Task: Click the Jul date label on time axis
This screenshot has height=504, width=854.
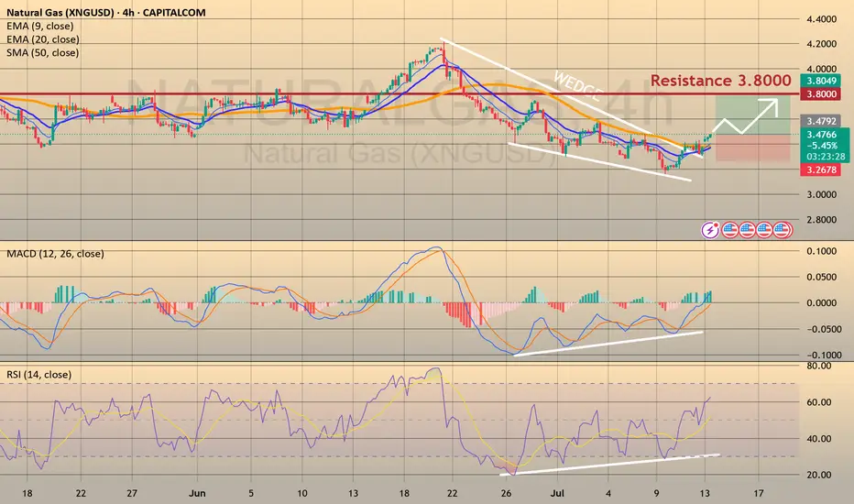Action: pyautogui.click(x=557, y=493)
